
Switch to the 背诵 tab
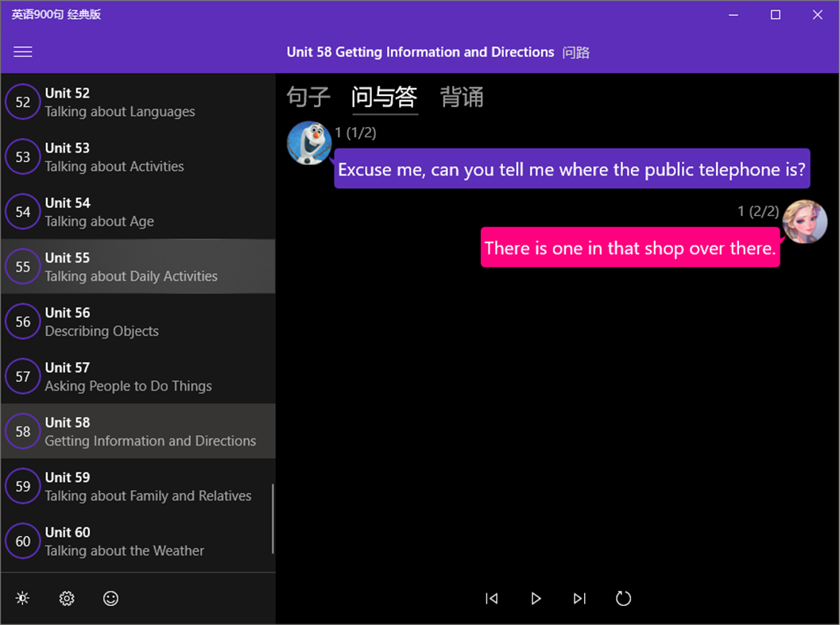tap(462, 97)
